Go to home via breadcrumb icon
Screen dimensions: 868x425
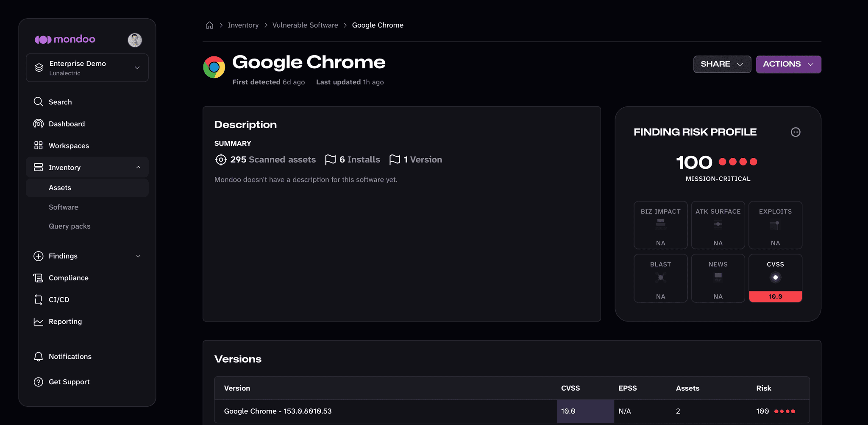tap(209, 25)
